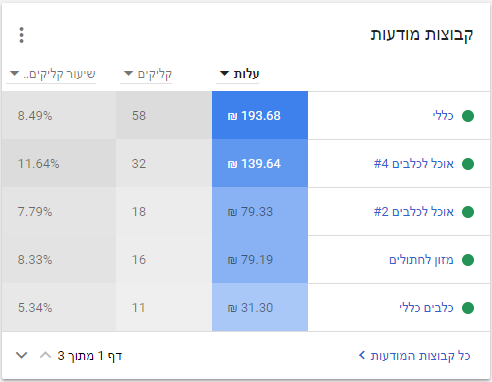Click the green status dot beside אוכל לכלבים #4
This screenshot has height=382, width=492.
[x=468, y=164]
